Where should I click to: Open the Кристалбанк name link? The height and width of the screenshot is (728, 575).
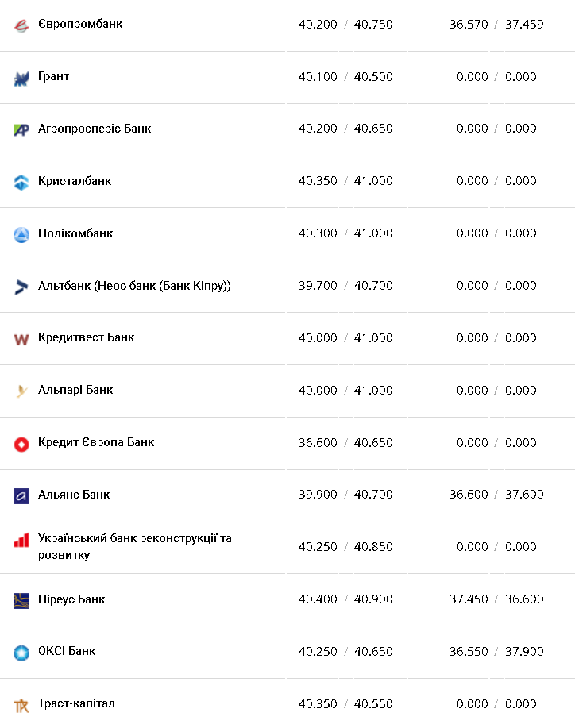[75, 181]
